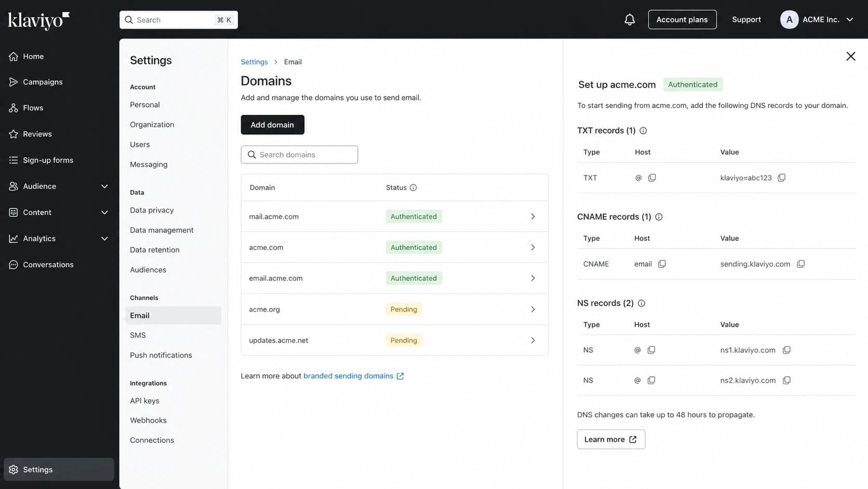Copy the sending.klaviyo.com value

(x=801, y=264)
